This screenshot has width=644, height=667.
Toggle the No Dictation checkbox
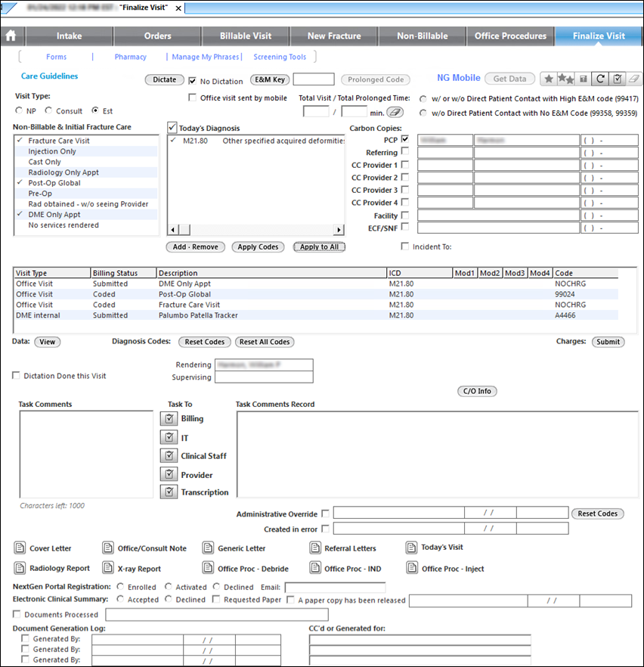coord(192,80)
